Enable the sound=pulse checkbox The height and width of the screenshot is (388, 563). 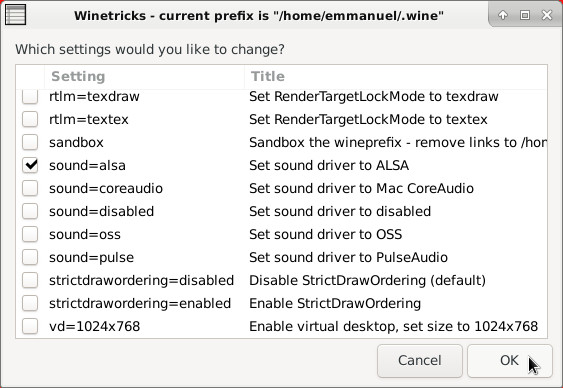30,257
